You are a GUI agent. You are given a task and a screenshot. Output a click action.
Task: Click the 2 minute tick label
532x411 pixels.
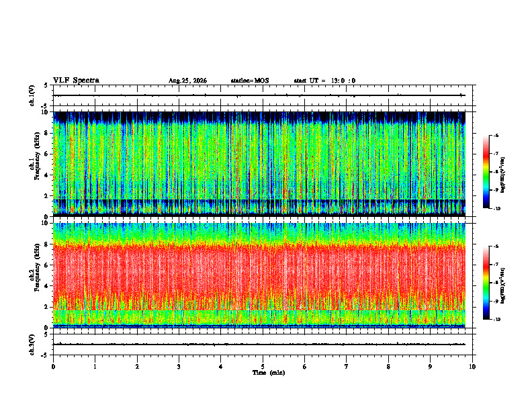click(137, 367)
